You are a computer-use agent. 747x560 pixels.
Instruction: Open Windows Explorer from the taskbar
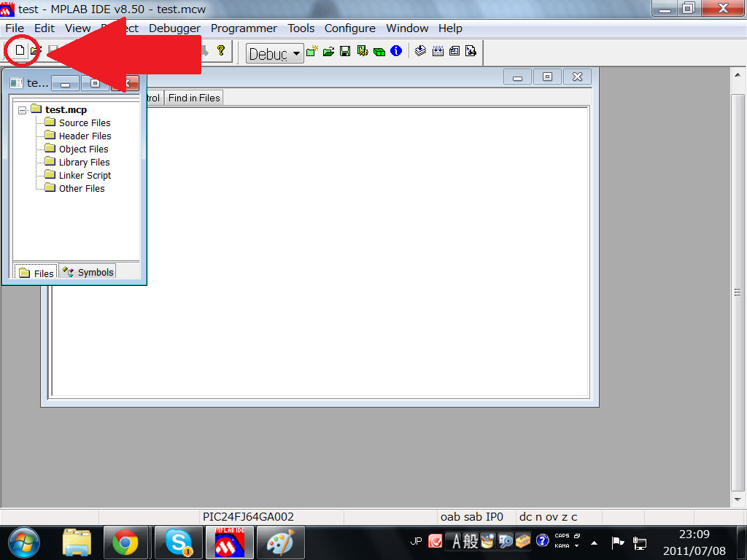(x=77, y=542)
